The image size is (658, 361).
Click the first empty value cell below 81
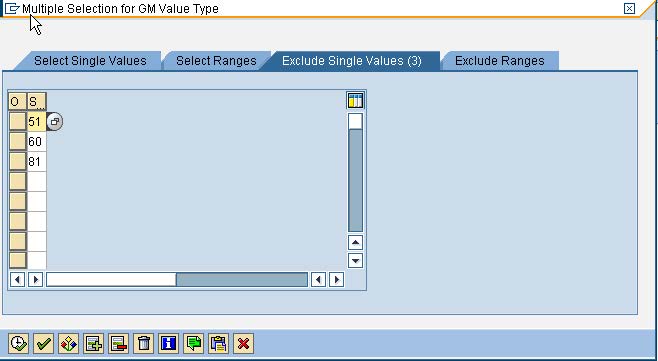[37, 181]
